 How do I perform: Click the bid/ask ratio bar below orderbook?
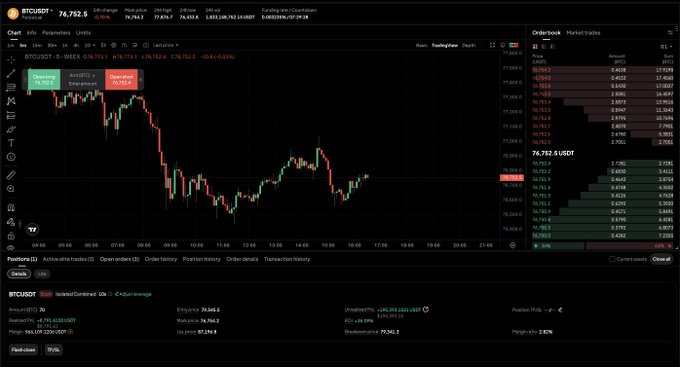tap(603, 246)
